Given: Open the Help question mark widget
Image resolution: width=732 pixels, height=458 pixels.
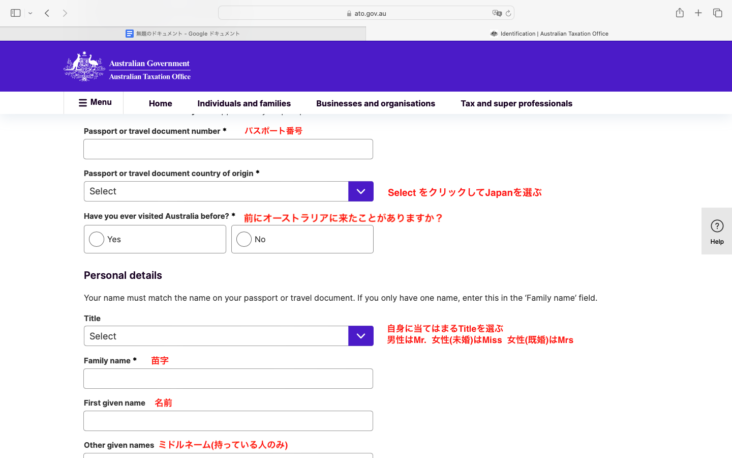Looking at the screenshot, I should click(716, 231).
